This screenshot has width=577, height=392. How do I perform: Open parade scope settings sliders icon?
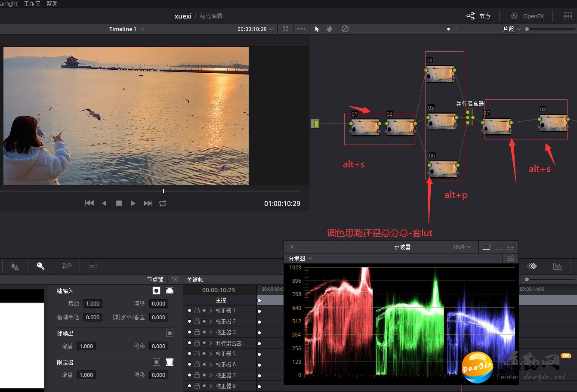pyautogui.click(x=511, y=258)
